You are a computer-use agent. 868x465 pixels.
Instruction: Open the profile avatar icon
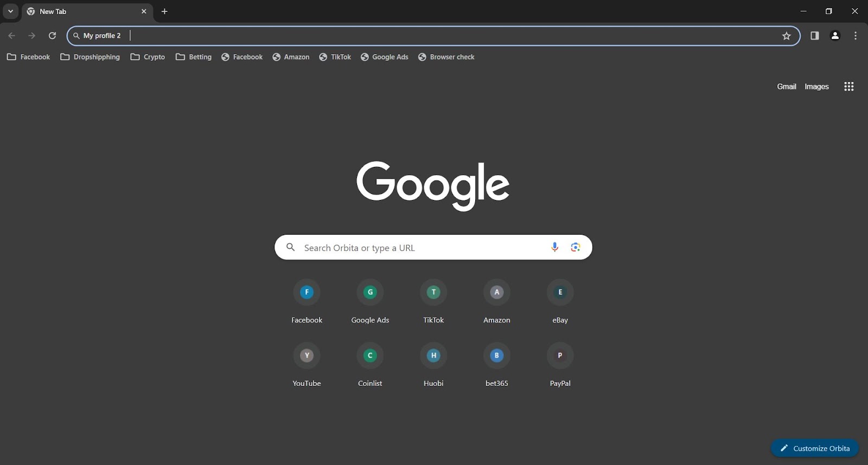(x=835, y=36)
